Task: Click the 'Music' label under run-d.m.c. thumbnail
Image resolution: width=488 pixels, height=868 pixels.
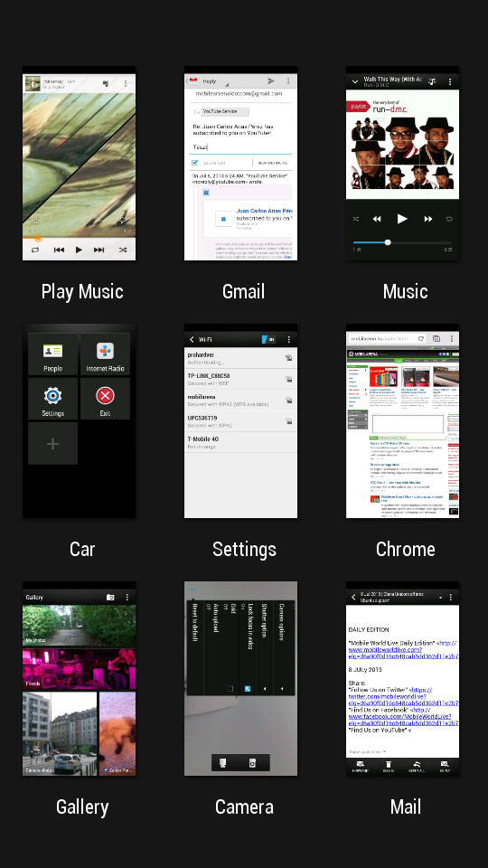Action: pos(406,292)
